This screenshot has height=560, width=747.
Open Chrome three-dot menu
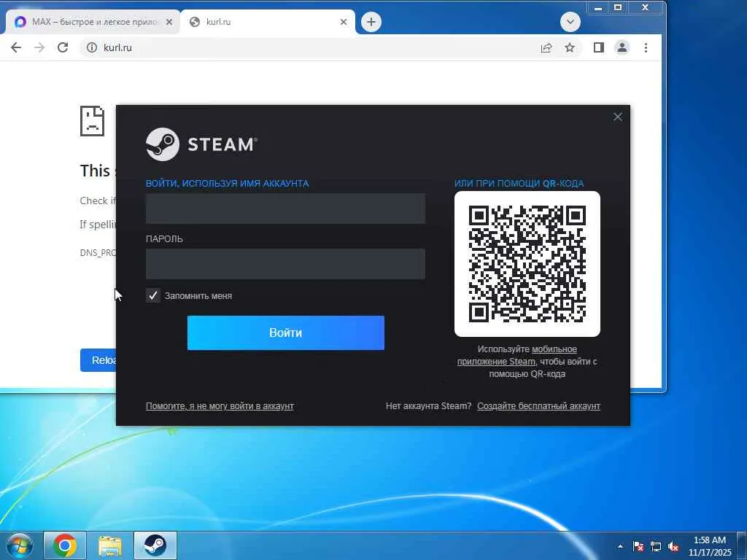click(646, 47)
